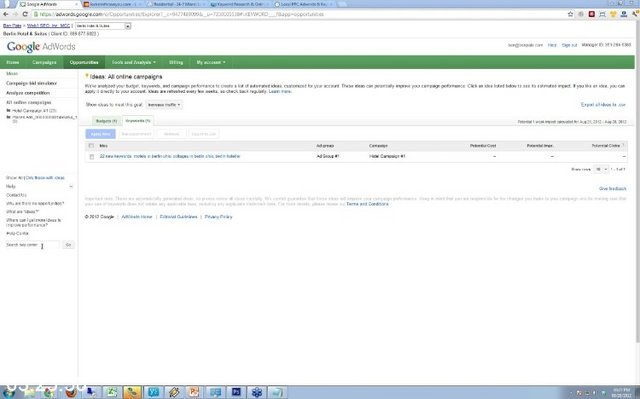Open the Help link in header
The image size is (640, 399).
[552, 45]
